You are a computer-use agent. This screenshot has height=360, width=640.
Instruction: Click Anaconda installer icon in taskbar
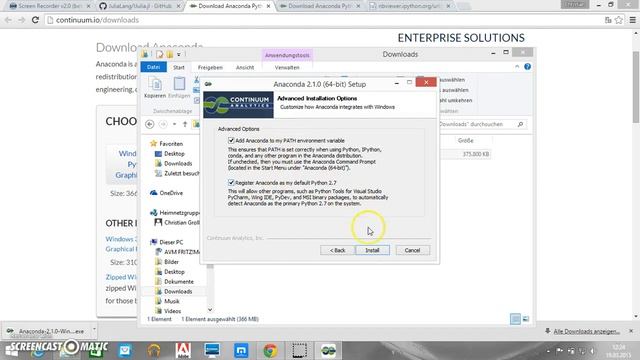pos(328,351)
